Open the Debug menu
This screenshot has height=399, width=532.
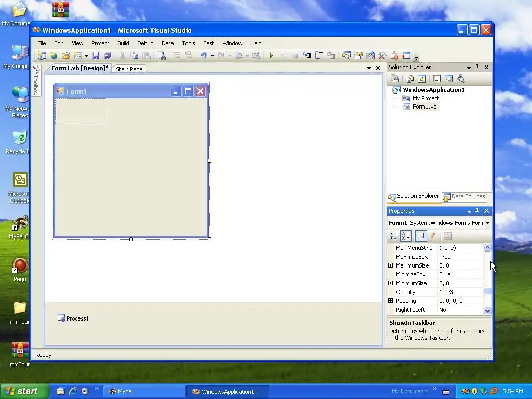pos(145,43)
